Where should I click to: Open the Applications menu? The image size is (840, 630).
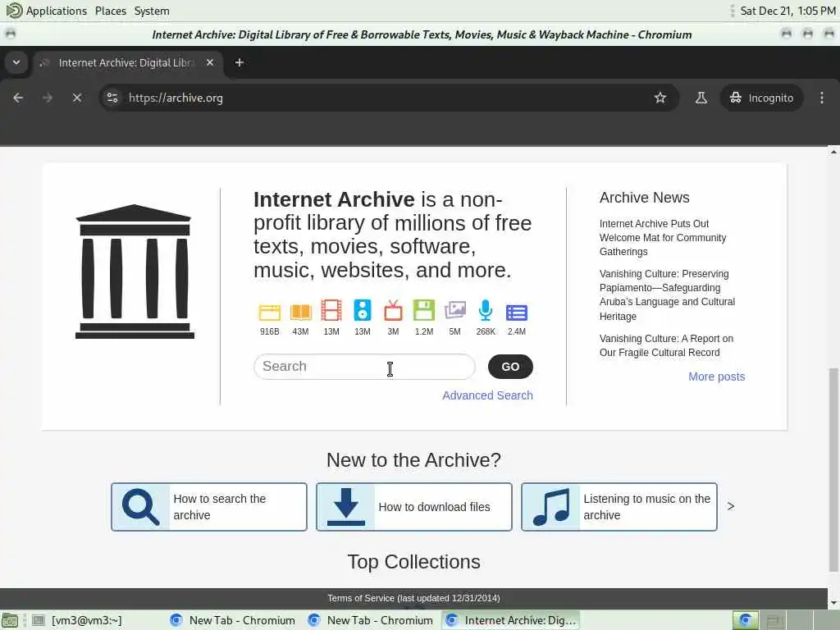point(46,11)
